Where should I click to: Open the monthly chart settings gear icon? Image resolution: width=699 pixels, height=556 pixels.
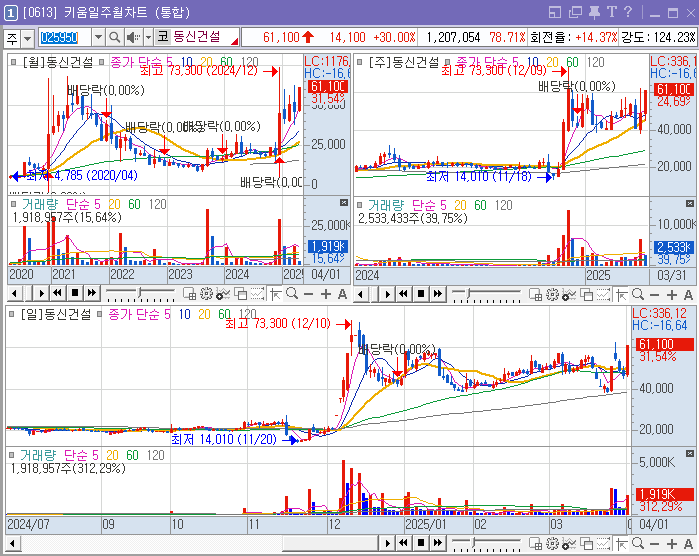(206, 294)
